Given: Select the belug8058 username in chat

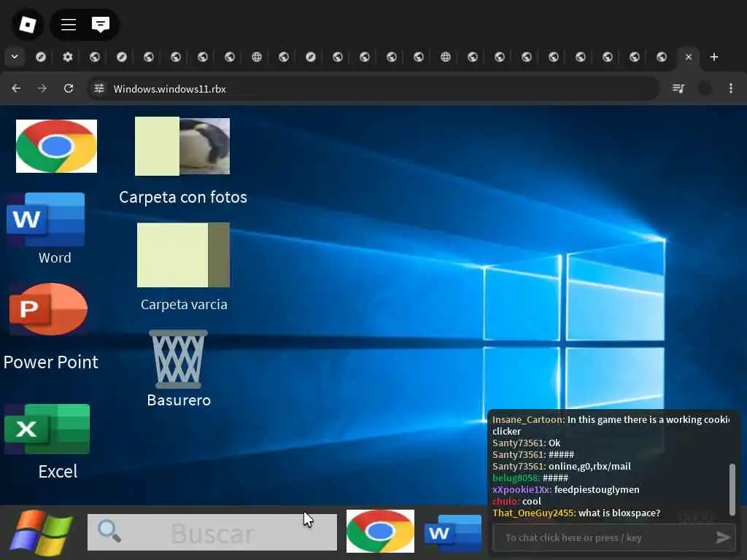Looking at the screenshot, I should click(516, 478).
